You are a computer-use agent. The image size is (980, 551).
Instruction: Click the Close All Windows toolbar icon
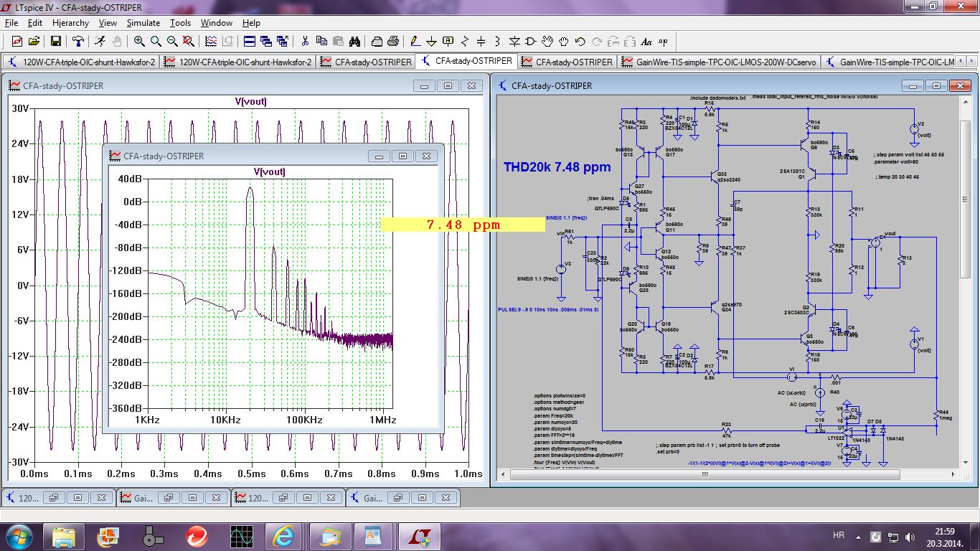pyautogui.click(x=283, y=42)
